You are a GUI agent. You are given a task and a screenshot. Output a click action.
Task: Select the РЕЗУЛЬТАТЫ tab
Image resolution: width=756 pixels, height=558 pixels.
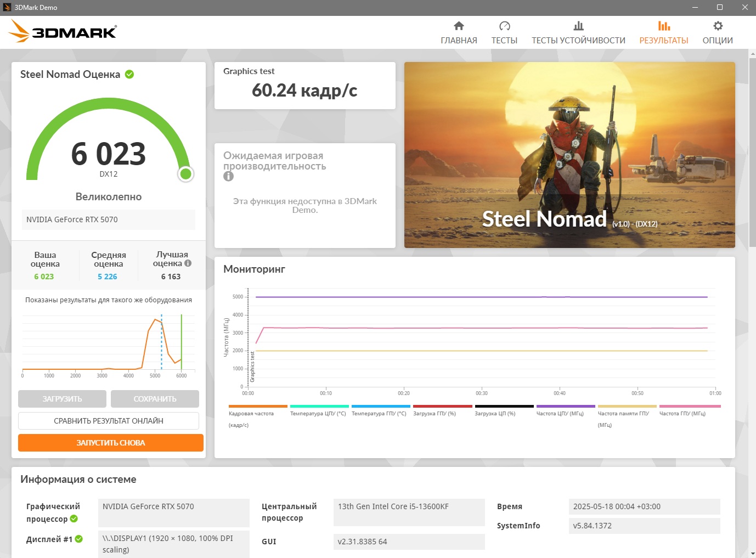(x=664, y=33)
